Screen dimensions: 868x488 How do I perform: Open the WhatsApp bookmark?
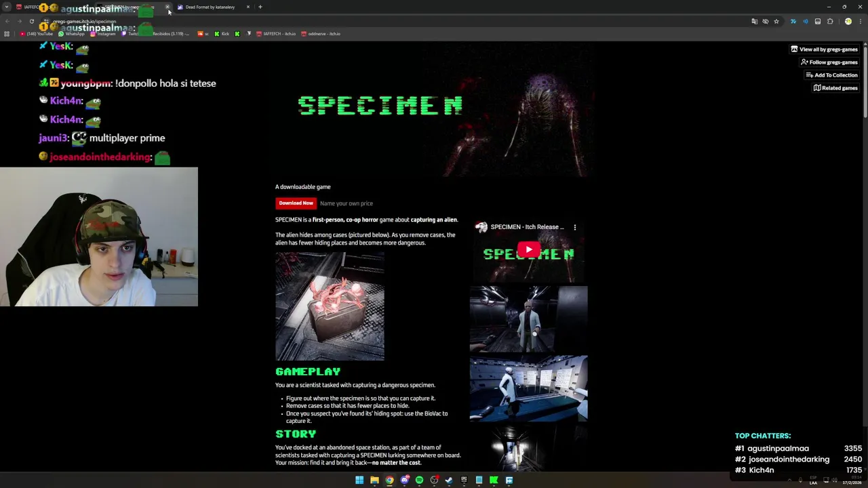[x=72, y=34]
